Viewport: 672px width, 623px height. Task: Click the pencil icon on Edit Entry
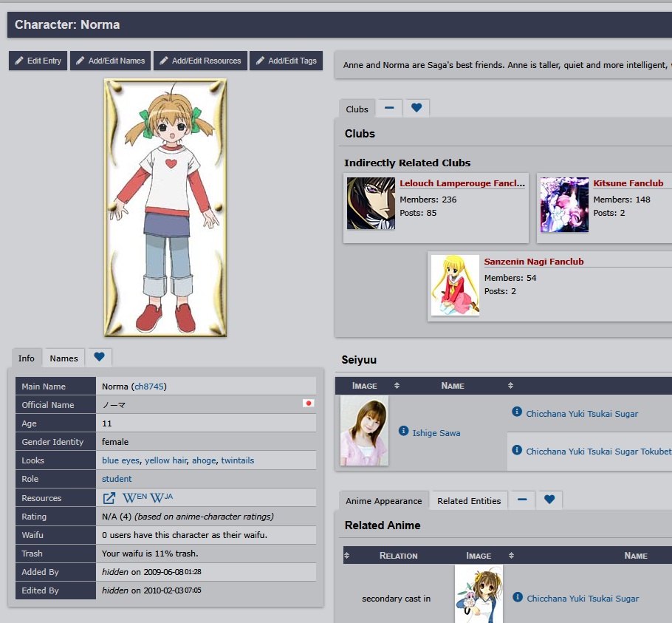click(x=19, y=61)
